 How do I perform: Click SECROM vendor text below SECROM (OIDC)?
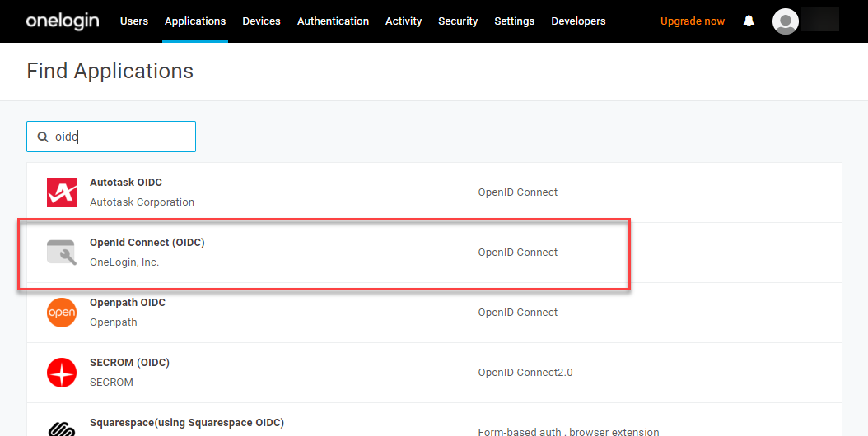coord(111,383)
